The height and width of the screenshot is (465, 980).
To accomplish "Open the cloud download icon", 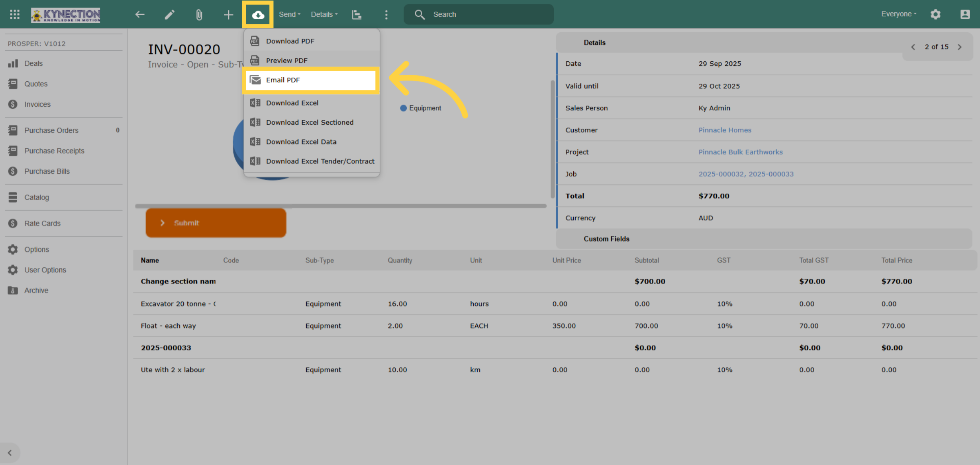I will click(258, 15).
